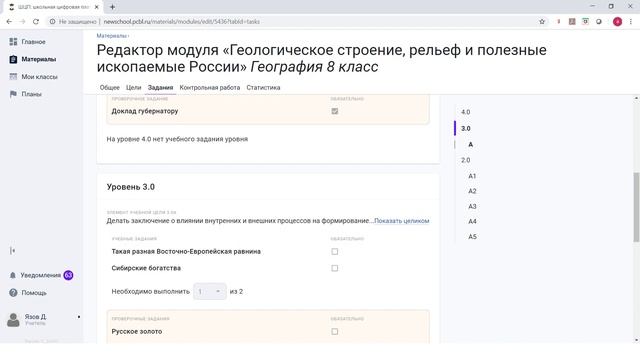Open the Помощь help item
Image resolution: width=640 pixels, height=360 pixels.
28,293
